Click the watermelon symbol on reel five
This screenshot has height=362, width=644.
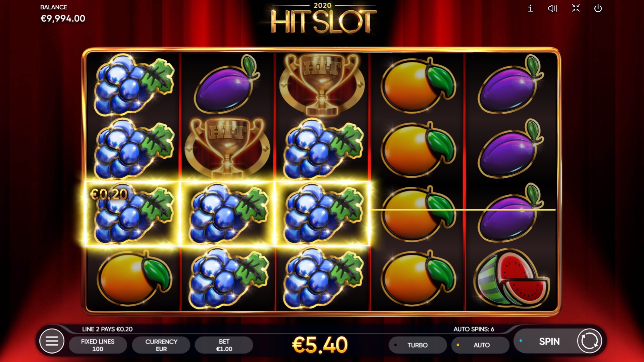pyautogui.click(x=511, y=278)
